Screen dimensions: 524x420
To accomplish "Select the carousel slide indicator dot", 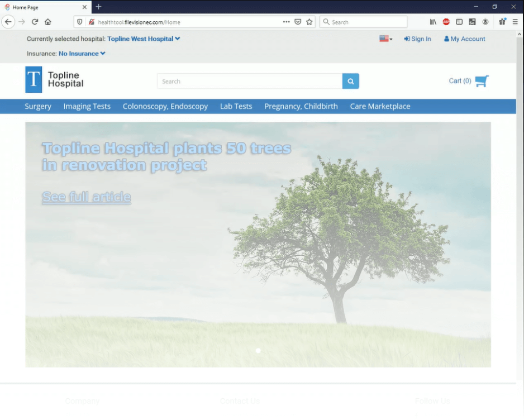I will (x=258, y=351).
